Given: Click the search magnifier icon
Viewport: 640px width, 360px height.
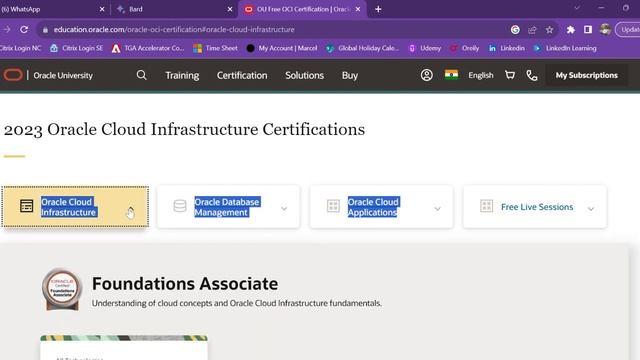Looking at the screenshot, I should 141,75.
